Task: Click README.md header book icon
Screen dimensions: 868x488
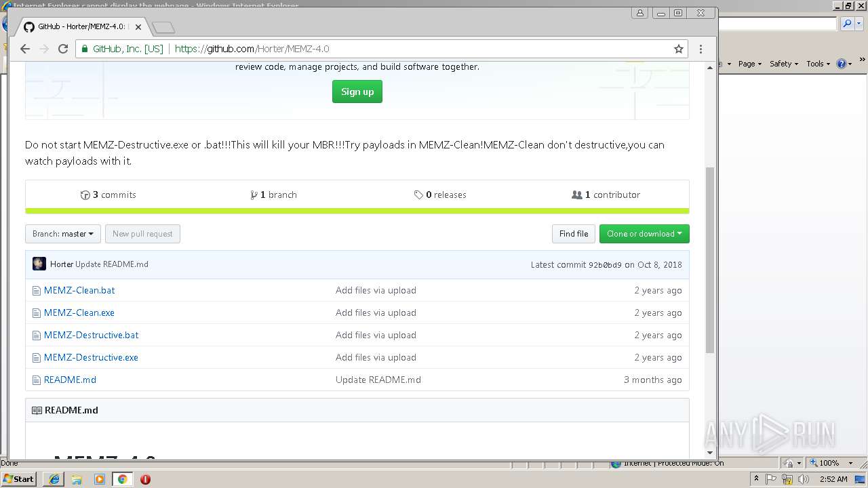Action: [37, 410]
